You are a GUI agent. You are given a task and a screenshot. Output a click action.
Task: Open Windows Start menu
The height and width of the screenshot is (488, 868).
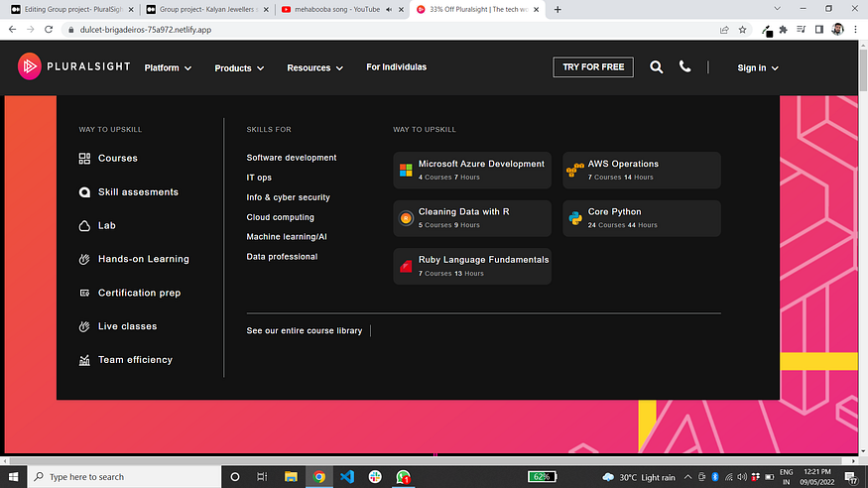[13, 476]
